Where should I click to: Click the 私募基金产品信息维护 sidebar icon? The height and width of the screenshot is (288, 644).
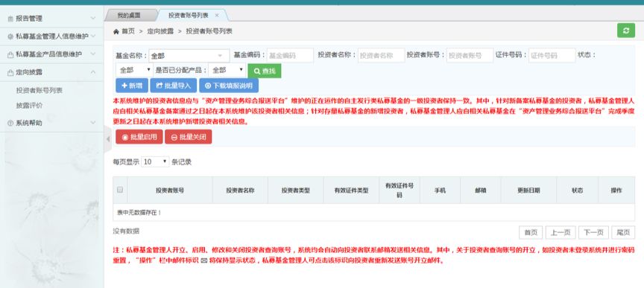coord(10,54)
